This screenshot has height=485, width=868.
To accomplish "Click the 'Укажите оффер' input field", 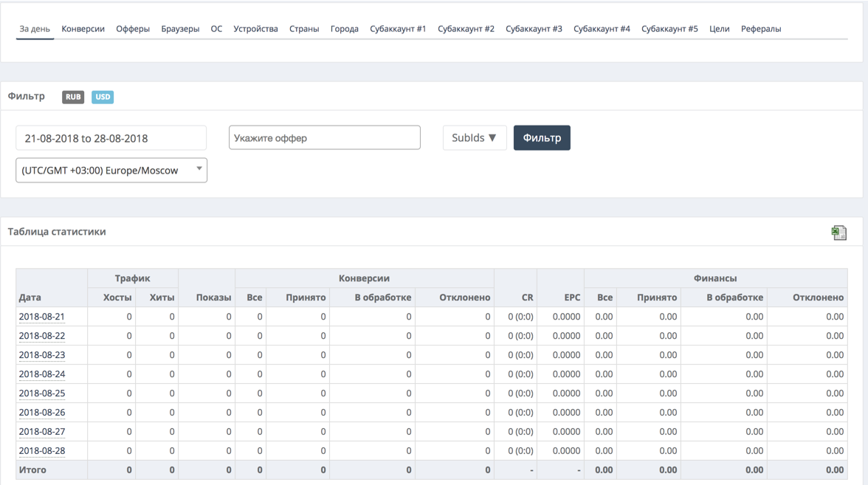I will pyautogui.click(x=324, y=138).
